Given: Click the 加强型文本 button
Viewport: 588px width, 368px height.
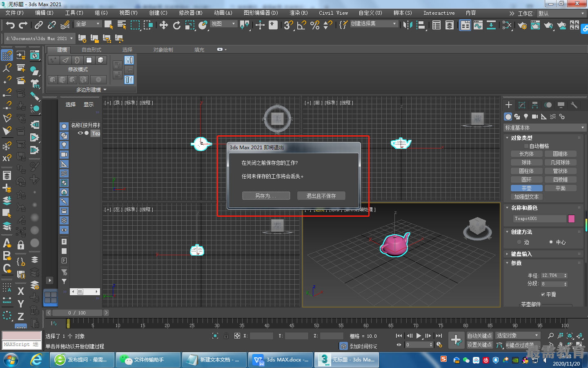Looking at the screenshot, I should pos(527,197).
